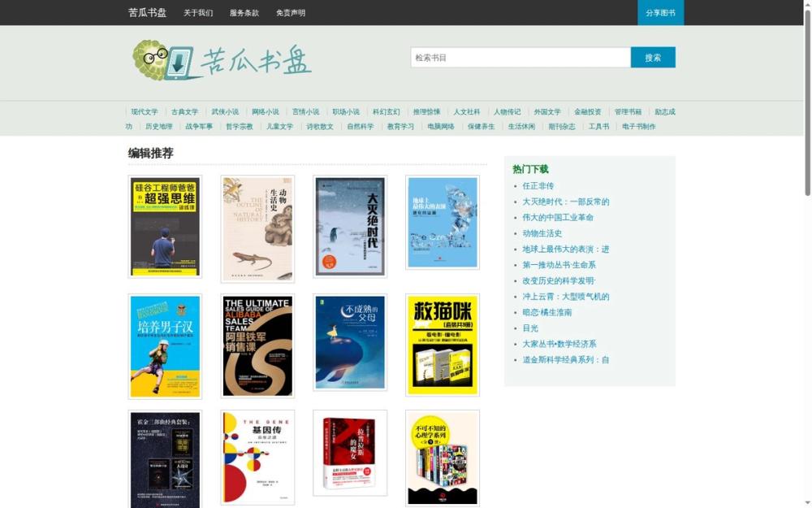Click the 救猫咪 book cover

443,345
